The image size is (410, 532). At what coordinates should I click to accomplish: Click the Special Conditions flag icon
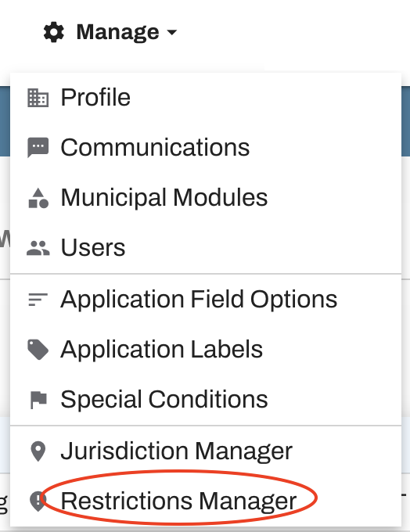[38, 400]
